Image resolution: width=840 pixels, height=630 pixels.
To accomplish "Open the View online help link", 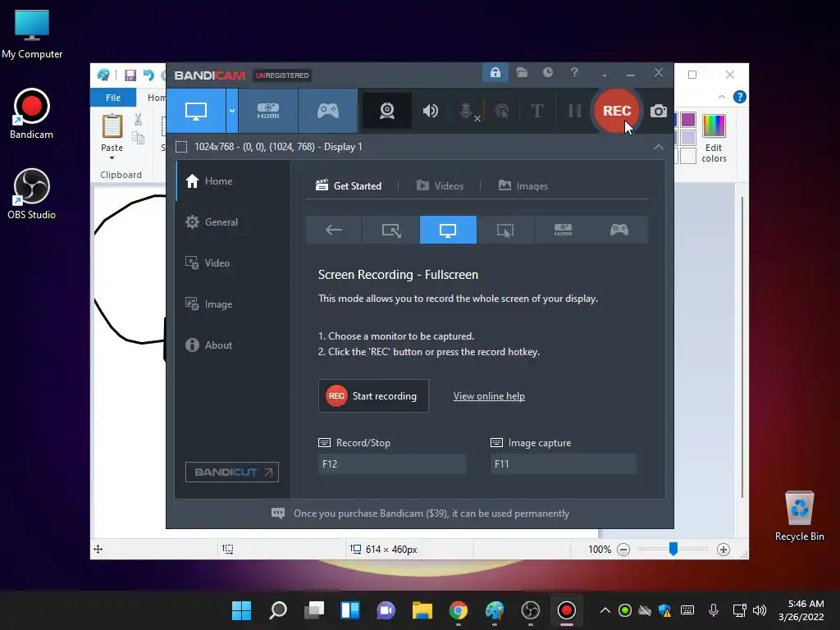I will point(489,396).
